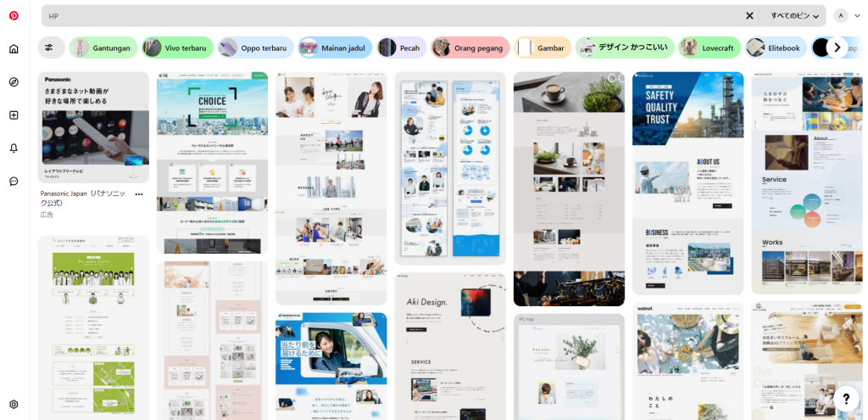Open the filter sliders button
This screenshot has width=868, height=420.
pyautogui.click(x=50, y=48)
